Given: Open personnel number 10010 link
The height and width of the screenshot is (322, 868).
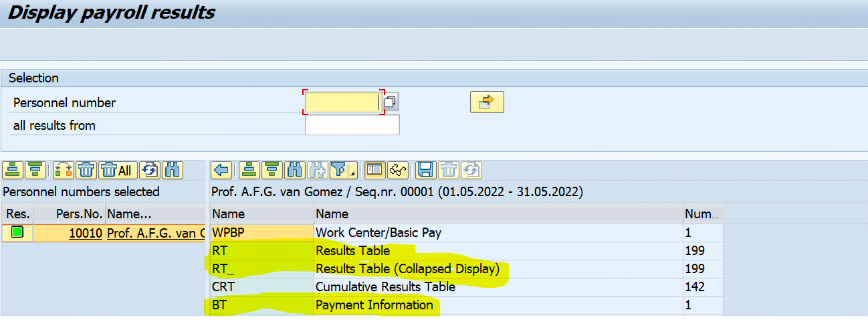Looking at the screenshot, I should [x=86, y=233].
